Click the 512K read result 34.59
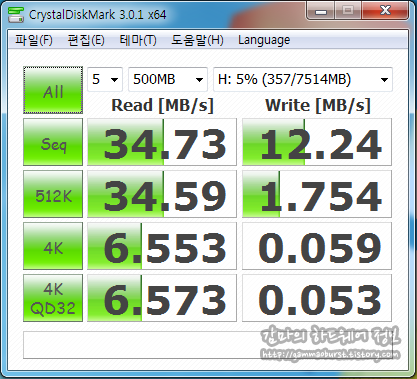The image size is (417, 379). coord(162,194)
